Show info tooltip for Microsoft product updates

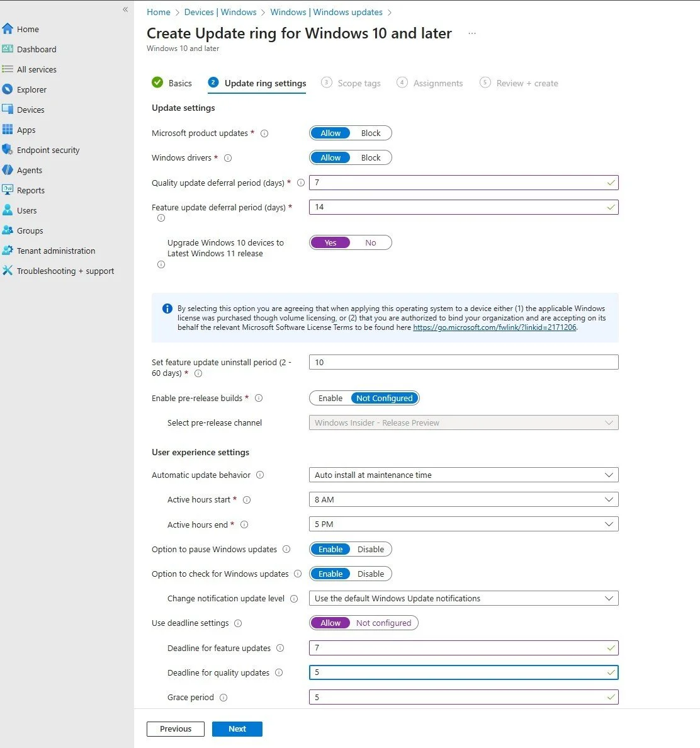click(x=264, y=133)
